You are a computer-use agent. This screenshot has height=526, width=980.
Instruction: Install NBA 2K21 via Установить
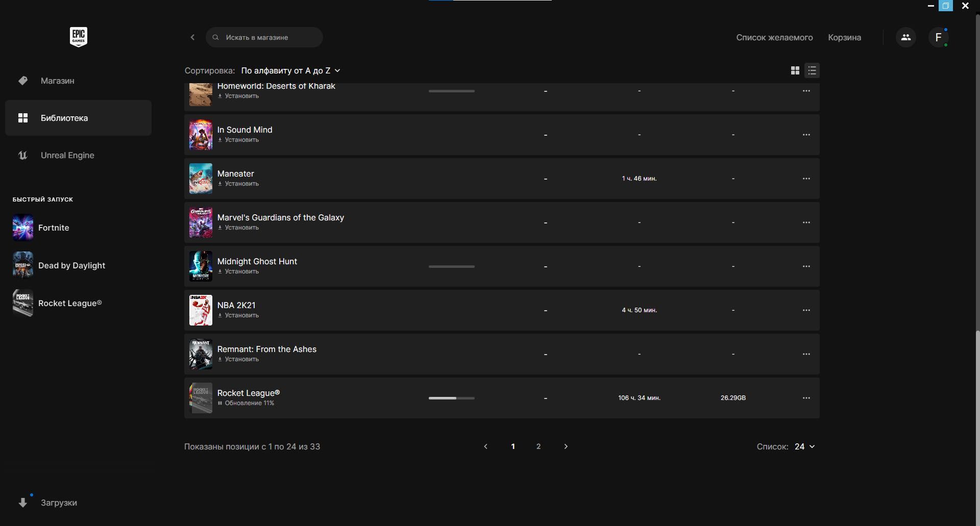[x=238, y=315]
